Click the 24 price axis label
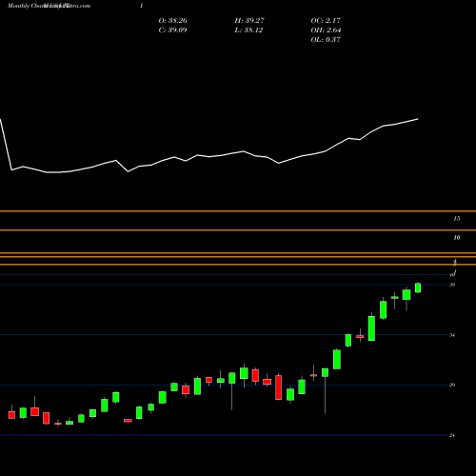This screenshot has height=476, width=476. click(452, 435)
